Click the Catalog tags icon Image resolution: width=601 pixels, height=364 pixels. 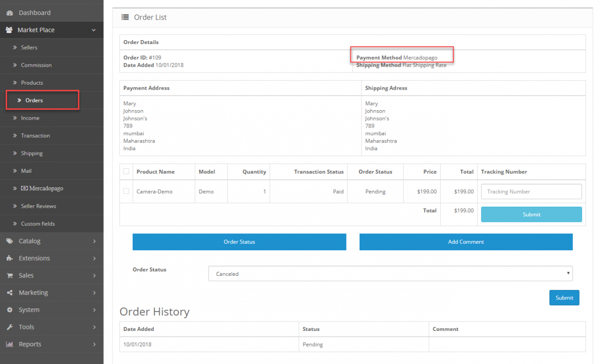(x=10, y=241)
